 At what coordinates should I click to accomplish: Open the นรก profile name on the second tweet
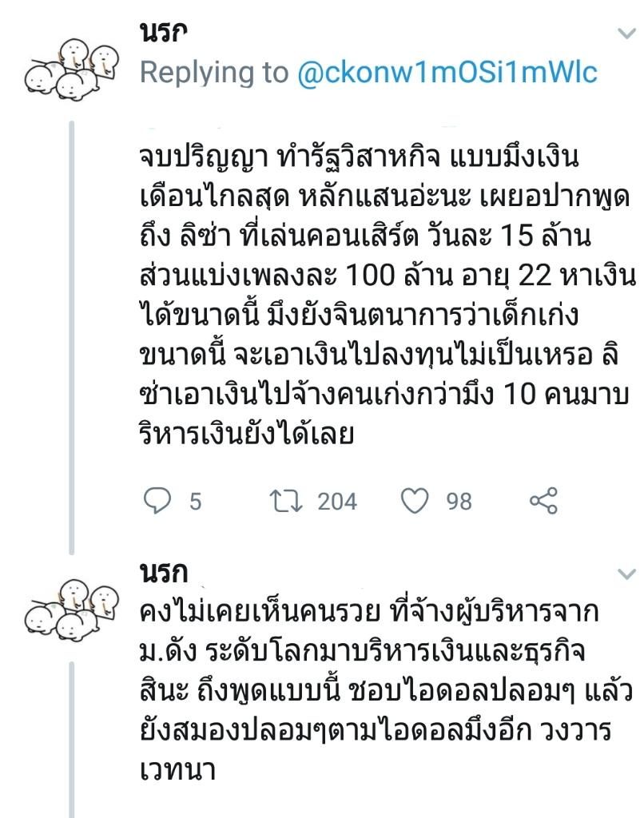pyautogui.click(x=164, y=572)
